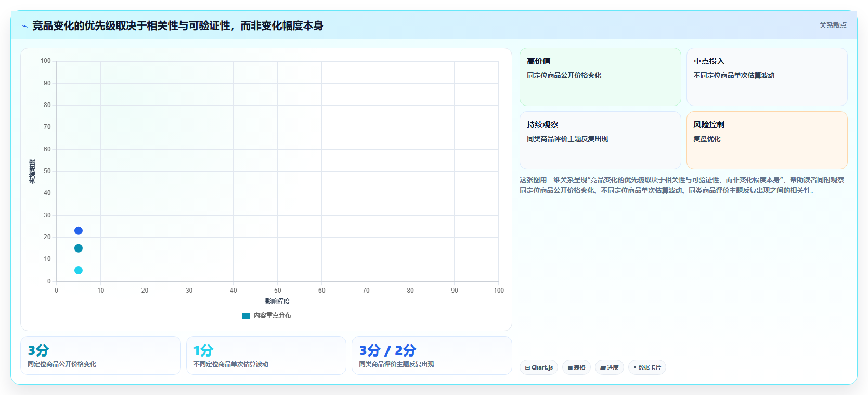Screen dimensions: 868x395
Task: Click the 实施难度 y-axis title
Action: coord(32,172)
